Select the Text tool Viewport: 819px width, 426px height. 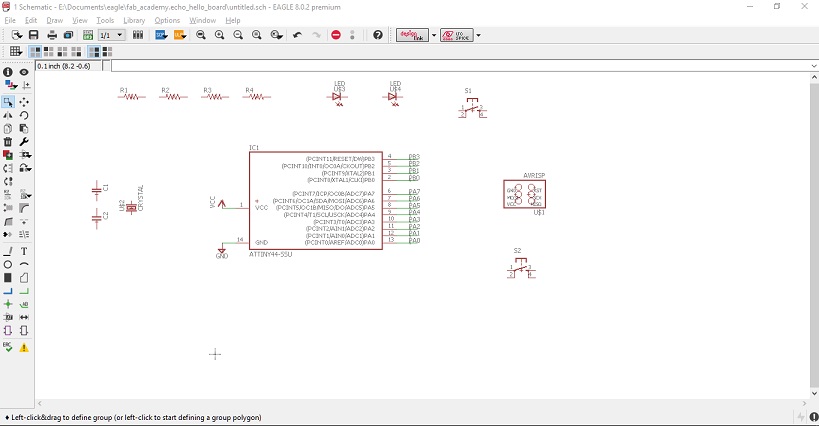(x=24, y=251)
